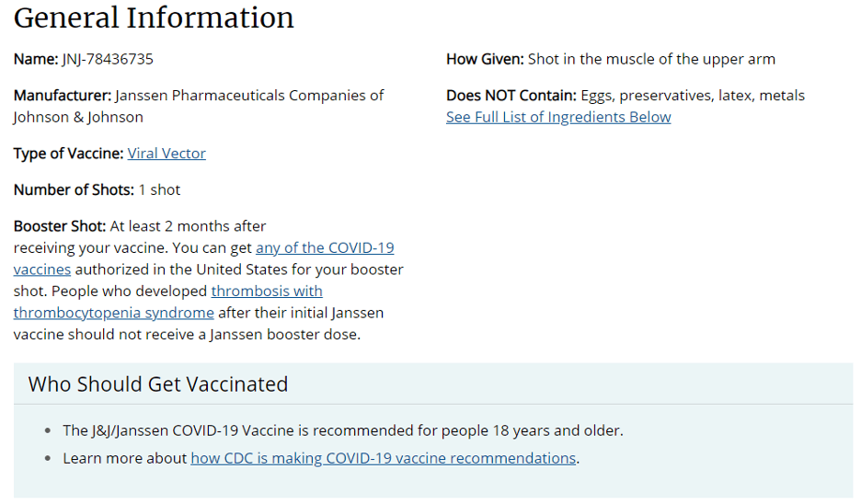This screenshot has width=861, height=504.
Task: Click the Type of Vaccine label
Action: coord(68,154)
